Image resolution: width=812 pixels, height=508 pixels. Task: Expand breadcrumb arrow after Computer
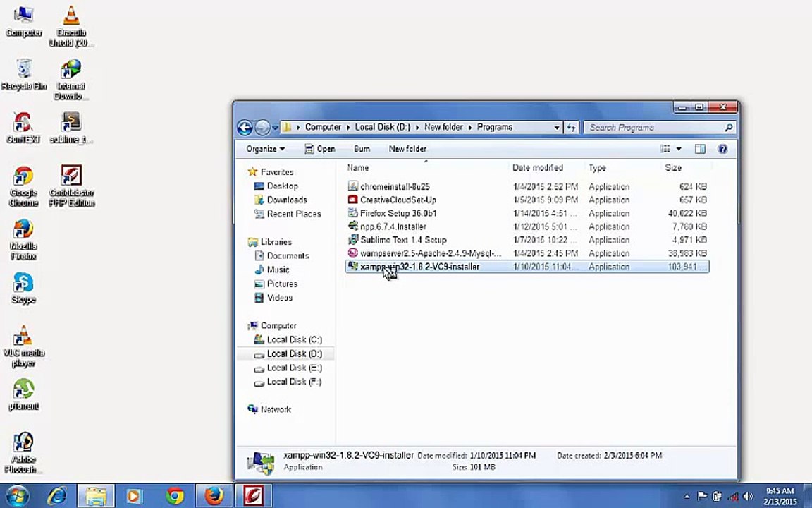(348, 127)
